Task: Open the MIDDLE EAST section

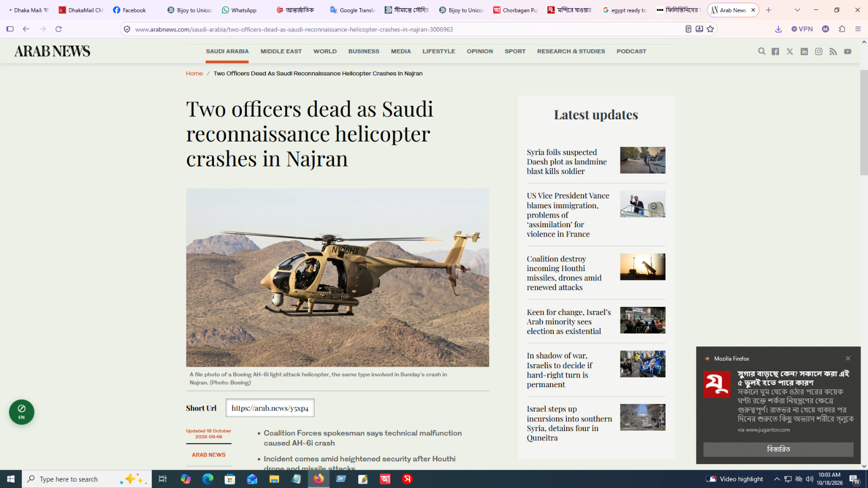Action: click(281, 52)
